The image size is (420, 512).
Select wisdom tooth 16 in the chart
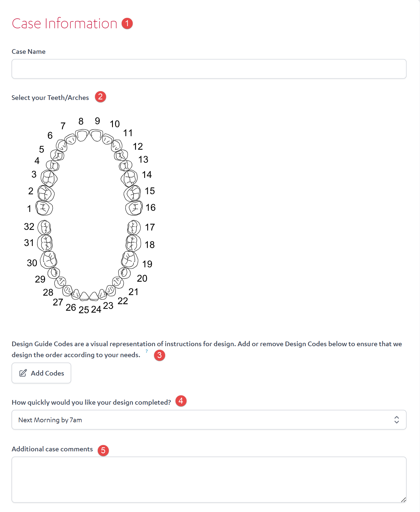(x=134, y=208)
